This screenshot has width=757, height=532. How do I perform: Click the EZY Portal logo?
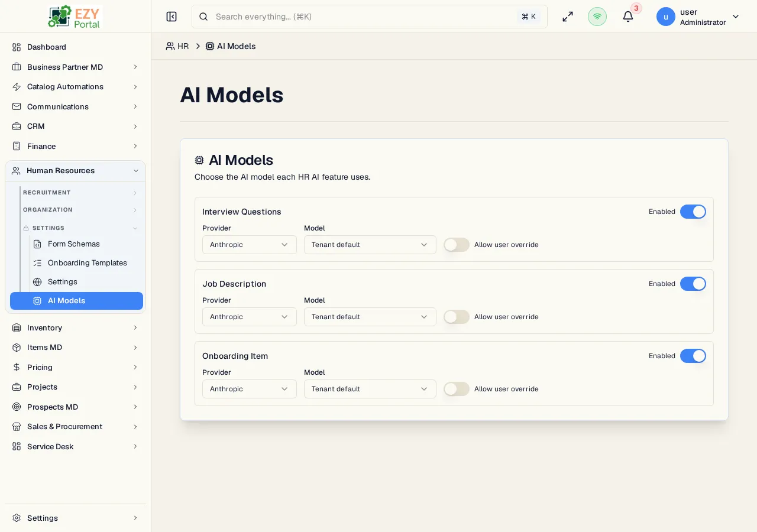coord(75,17)
